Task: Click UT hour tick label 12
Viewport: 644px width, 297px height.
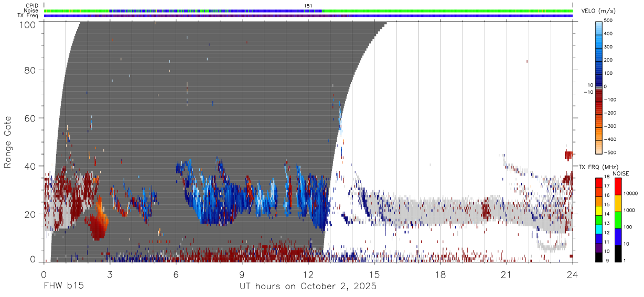Action: [308, 274]
